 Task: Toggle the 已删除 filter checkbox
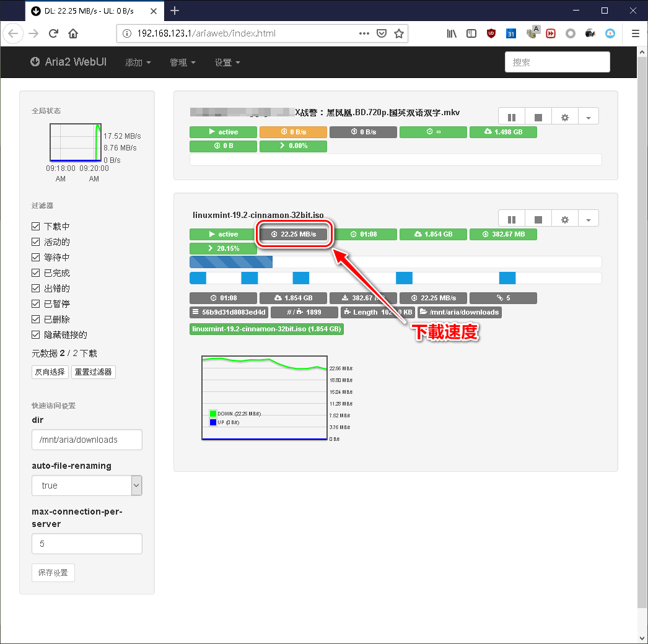tap(35, 320)
